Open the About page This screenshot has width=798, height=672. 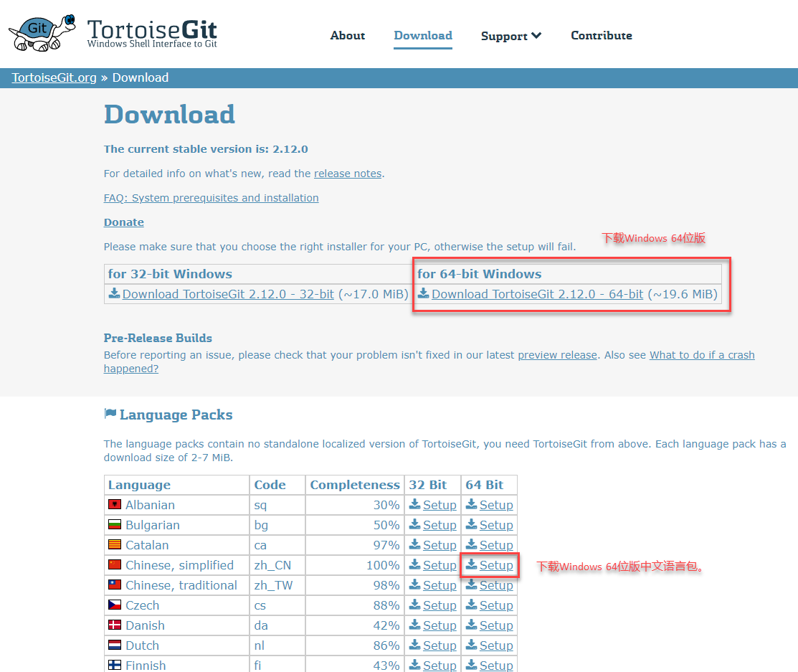point(348,36)
